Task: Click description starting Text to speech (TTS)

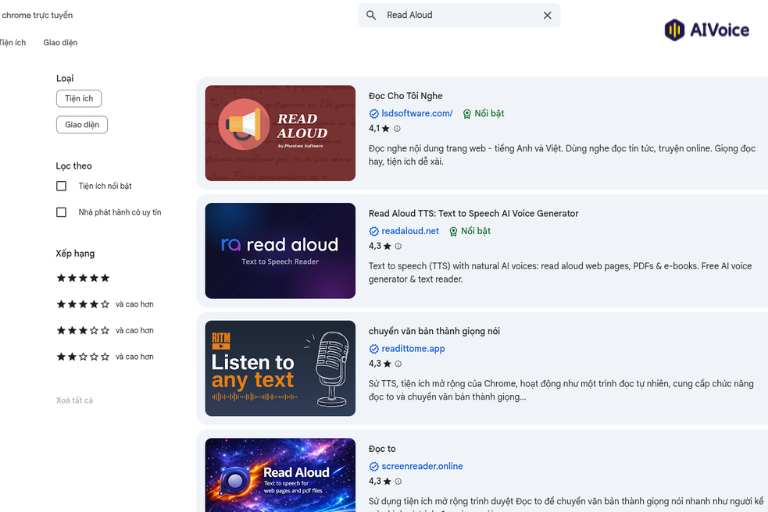Action: click(x=560, y=272)
